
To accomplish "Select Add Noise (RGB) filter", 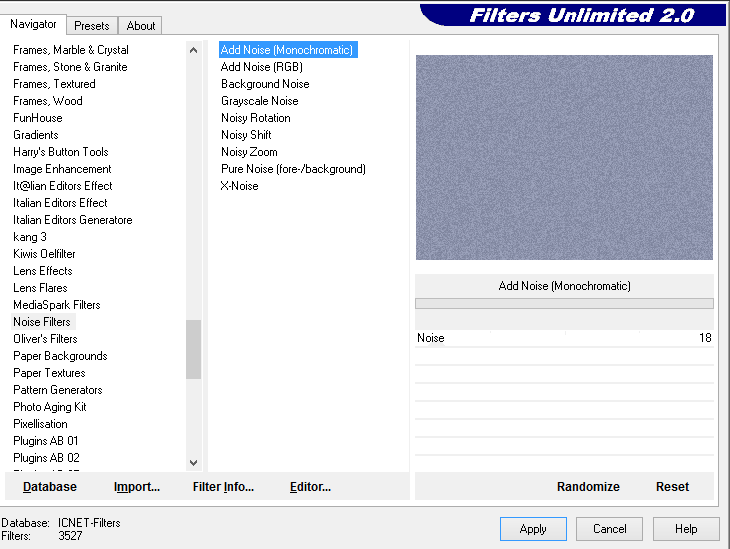I will (x=261, y=67).
